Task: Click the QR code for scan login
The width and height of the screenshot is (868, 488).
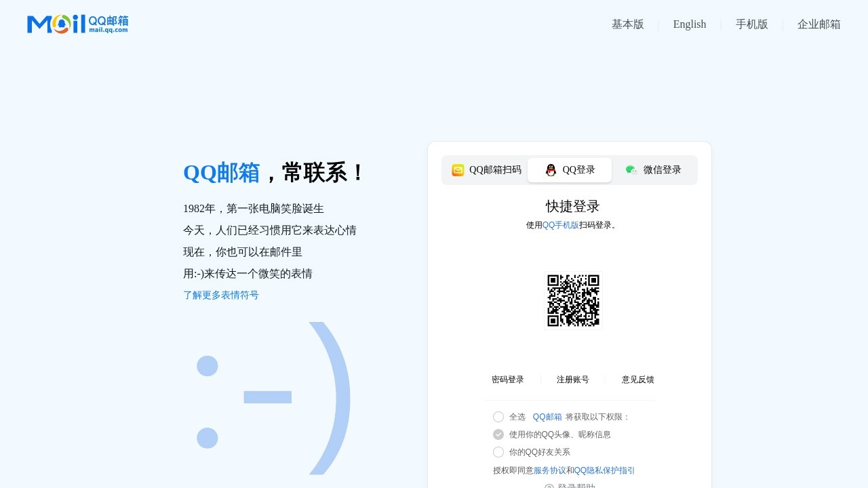Action: tap(573, 300)
